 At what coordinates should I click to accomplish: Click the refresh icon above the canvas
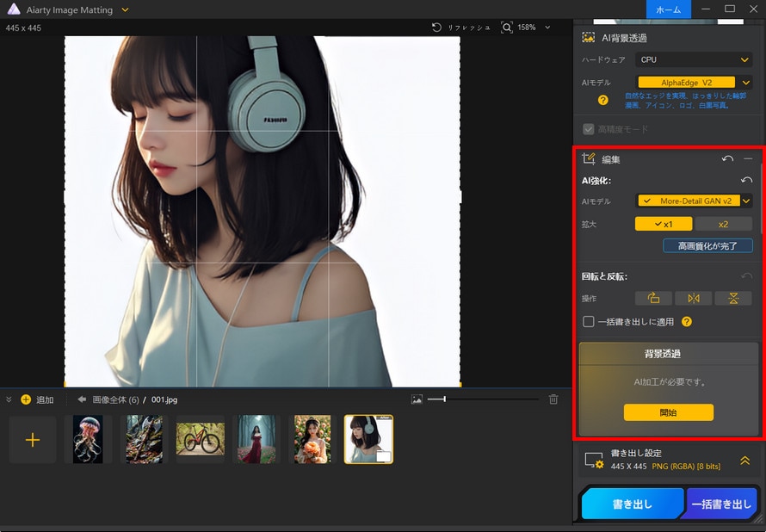pyautogui.click(x=436, y=28)
